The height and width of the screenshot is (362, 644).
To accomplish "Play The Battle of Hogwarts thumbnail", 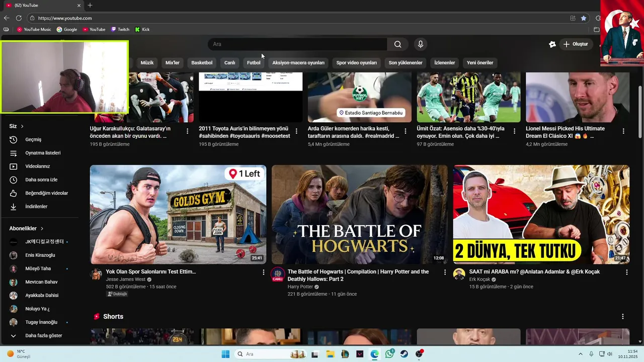I will click(x=360, y=215).
